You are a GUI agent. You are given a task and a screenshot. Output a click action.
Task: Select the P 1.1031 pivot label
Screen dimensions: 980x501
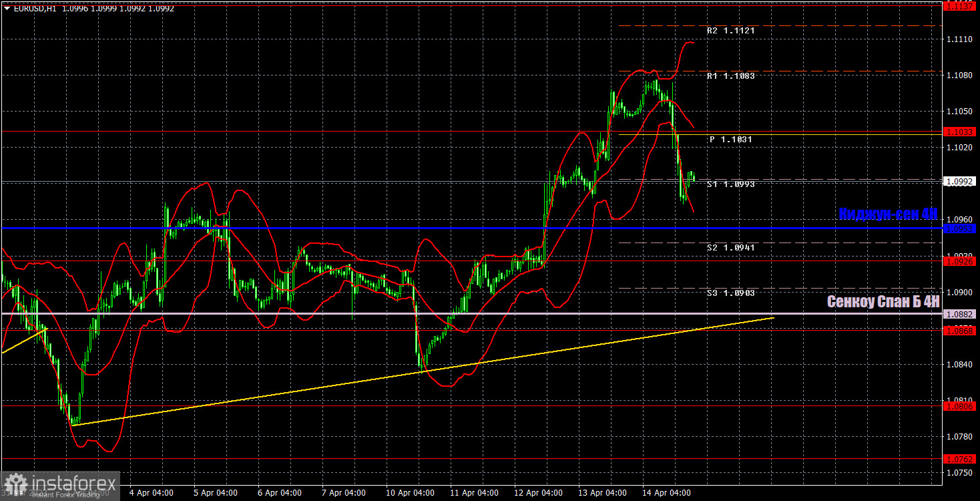(730, 140)
